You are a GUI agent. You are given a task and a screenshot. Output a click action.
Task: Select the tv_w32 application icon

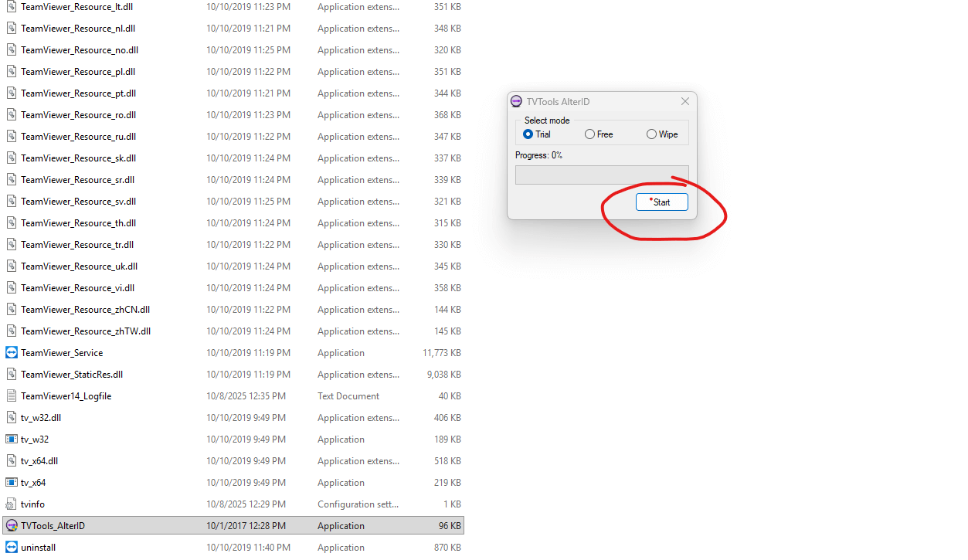tap(12, 440)
